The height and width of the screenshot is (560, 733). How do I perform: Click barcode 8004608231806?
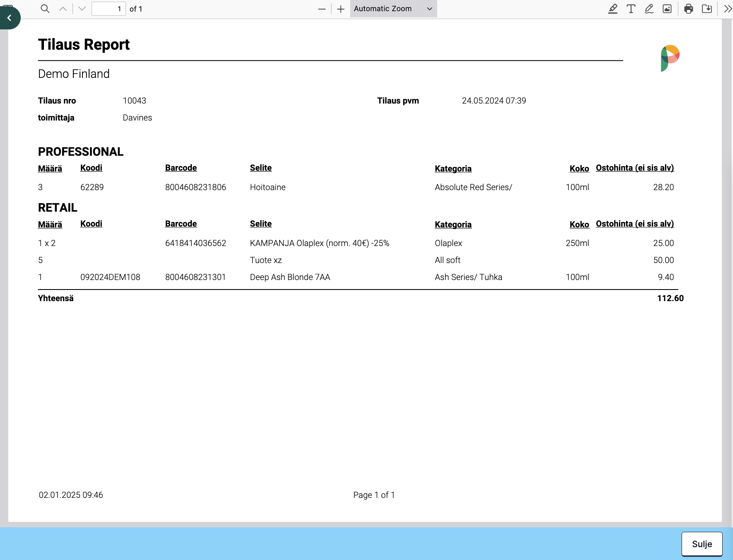pyautogui.click(x=196, y=187)
